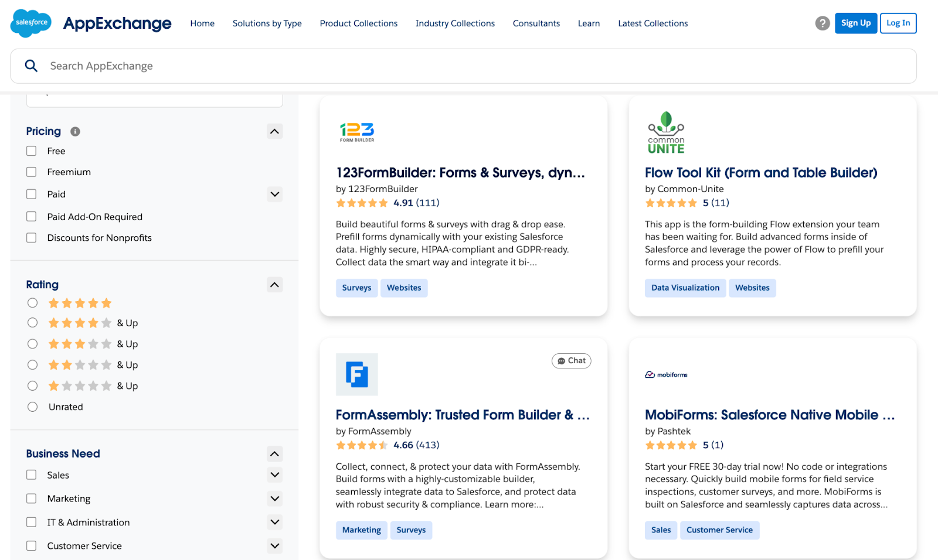The height and width of the screenshot is (560, 938).
Task: Click the mobiforms logo
Action: point(666,374)
